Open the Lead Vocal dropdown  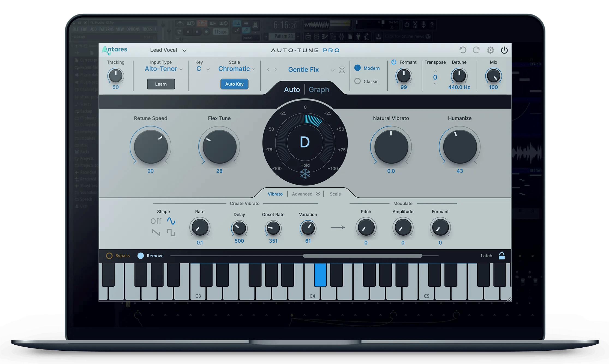point(168,50)
